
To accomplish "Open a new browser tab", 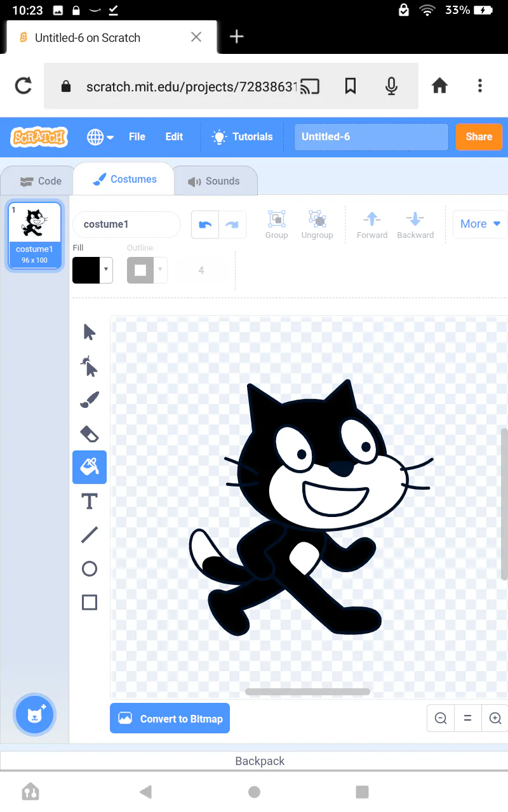I will click(x=236, y=37).
